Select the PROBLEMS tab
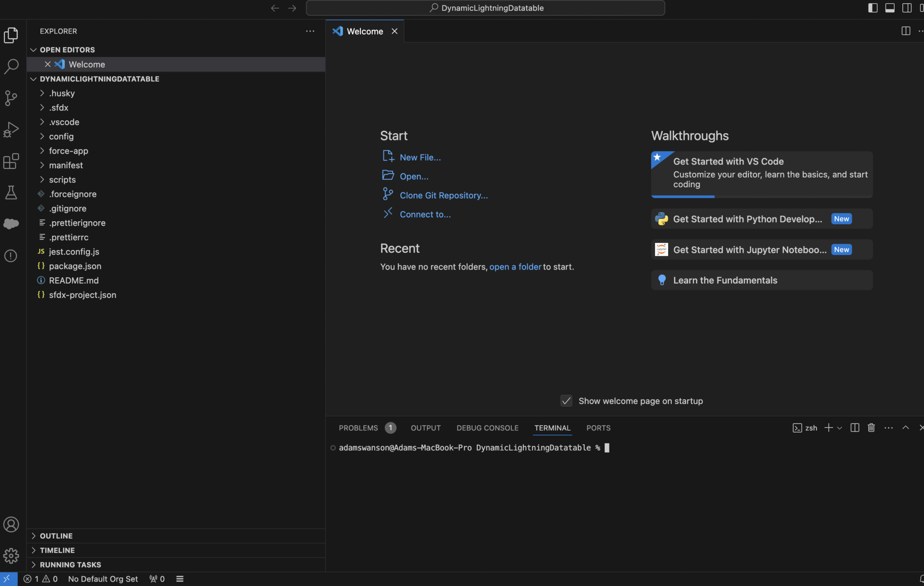 click(358, 428)
